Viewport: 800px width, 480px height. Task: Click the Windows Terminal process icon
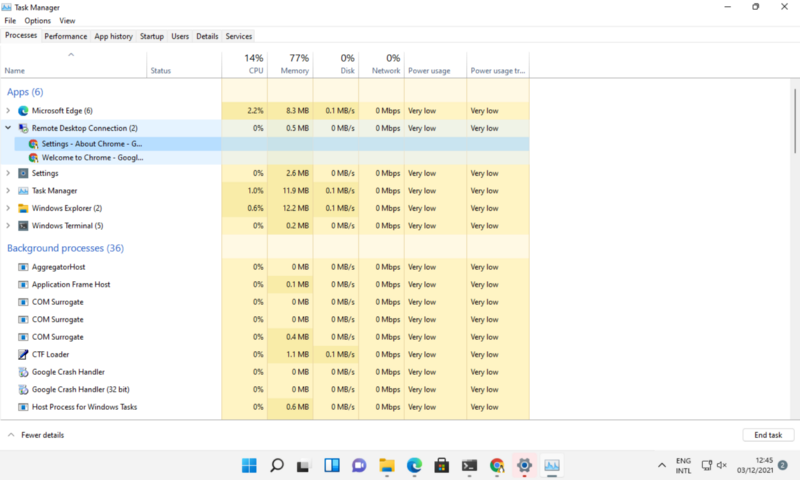click(x=23, y=225)
